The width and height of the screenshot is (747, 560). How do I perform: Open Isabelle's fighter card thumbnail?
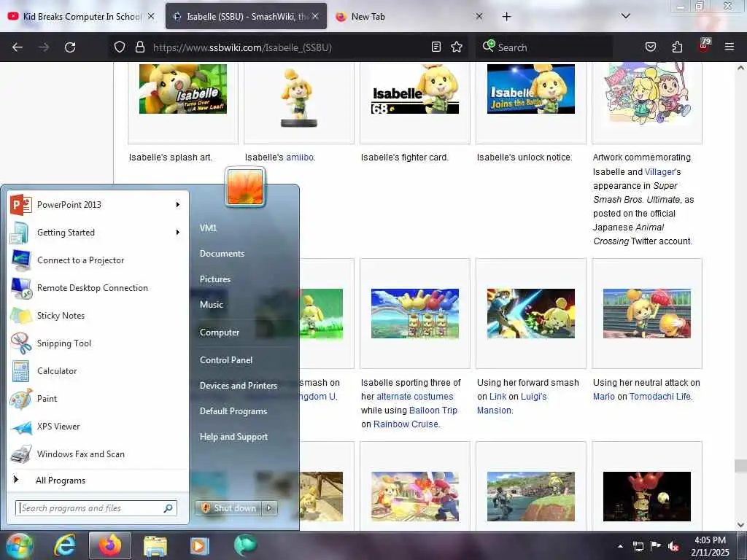click(x=414, y=89)
